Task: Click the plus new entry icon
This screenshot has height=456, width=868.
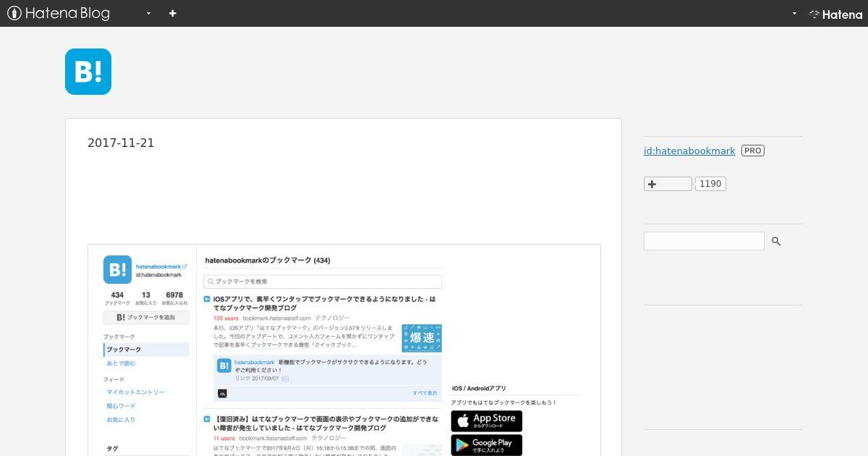Action: 172,13
